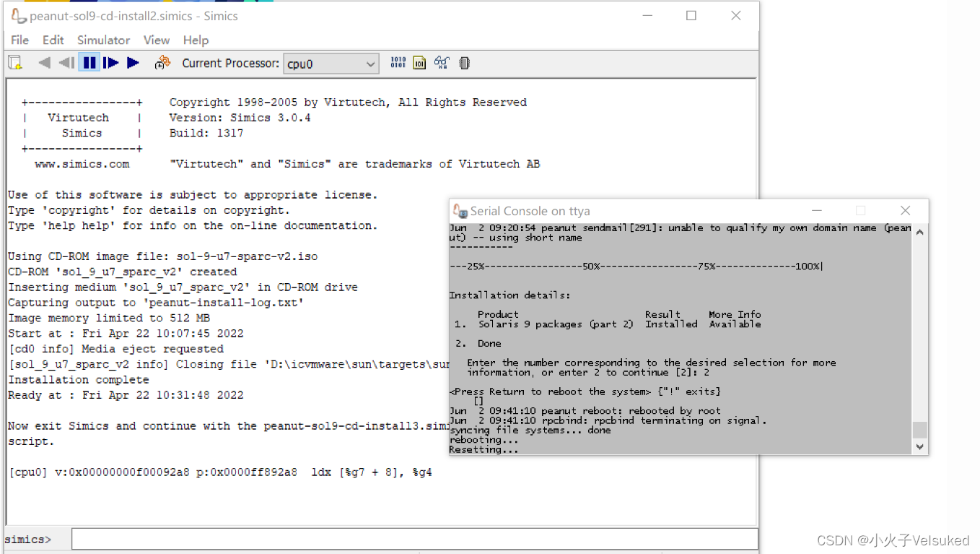Click the processor chip icon

[465, 63]
